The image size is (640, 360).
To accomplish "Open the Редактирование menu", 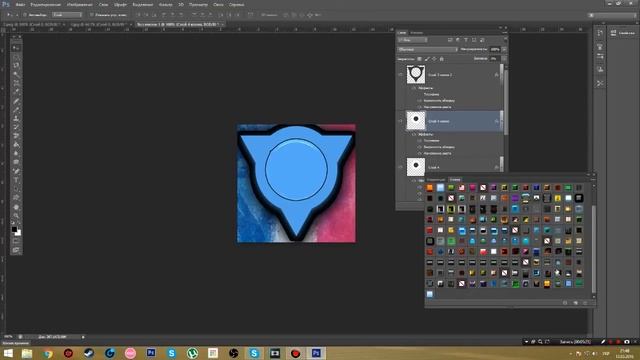I will tap(45, 4).
